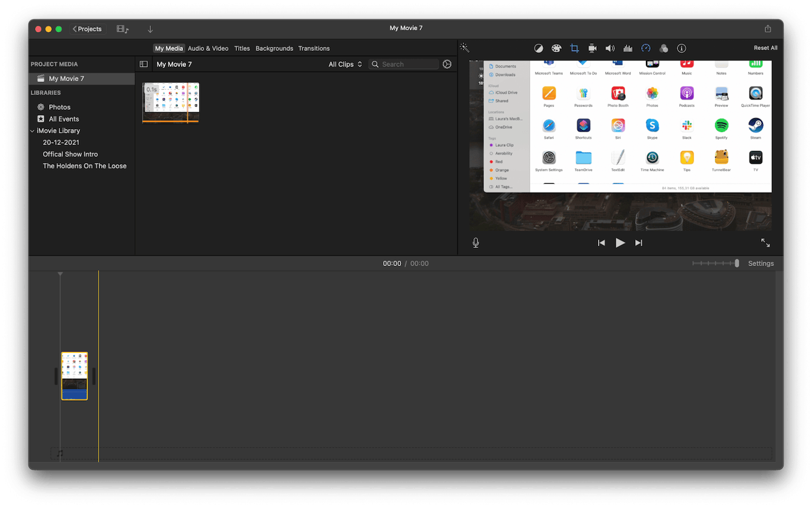Open Noise Reduction and Equalizer controls
The width and height of the screenshot is (812, 508).
click(628, 48)
